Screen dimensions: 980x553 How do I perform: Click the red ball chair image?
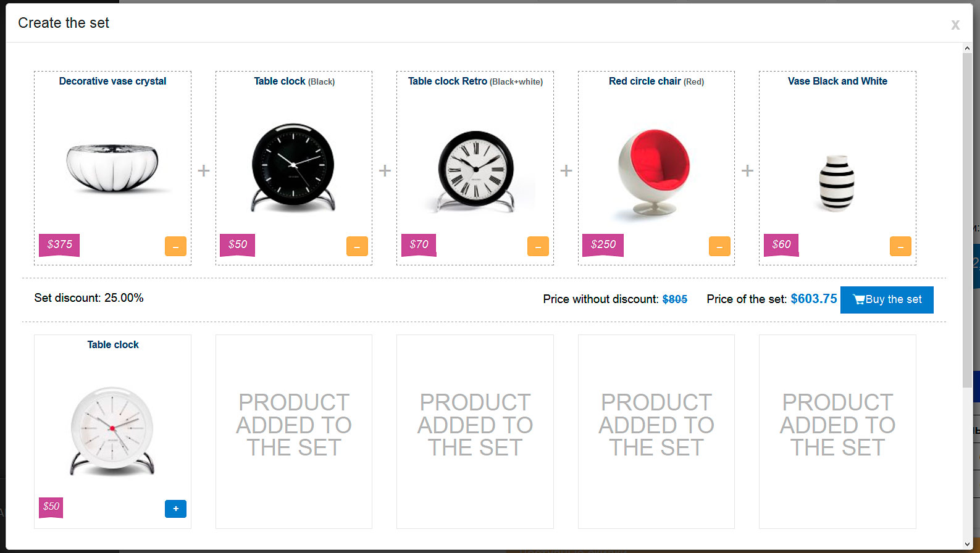[x=655, y=174]
